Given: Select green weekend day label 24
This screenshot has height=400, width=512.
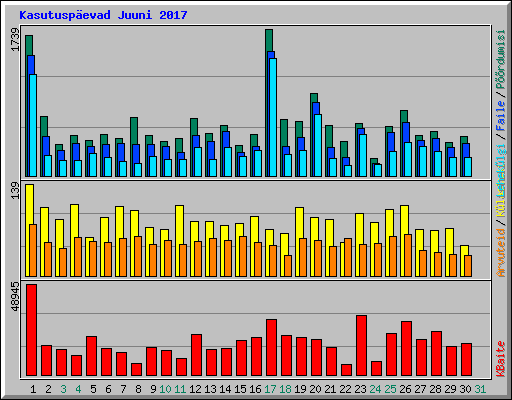Looking at the screenshot, I should (x=375, y=389).
